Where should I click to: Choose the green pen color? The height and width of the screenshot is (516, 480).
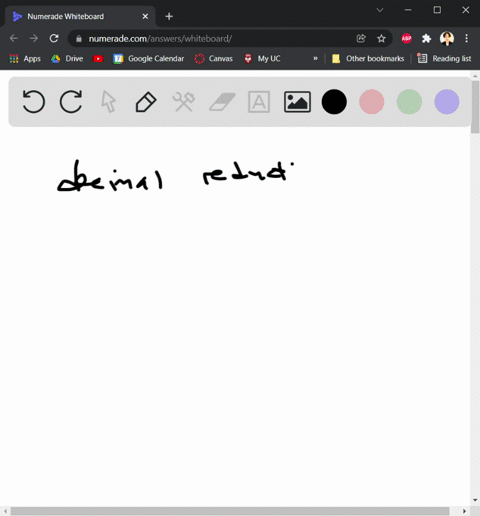(409, 102)
